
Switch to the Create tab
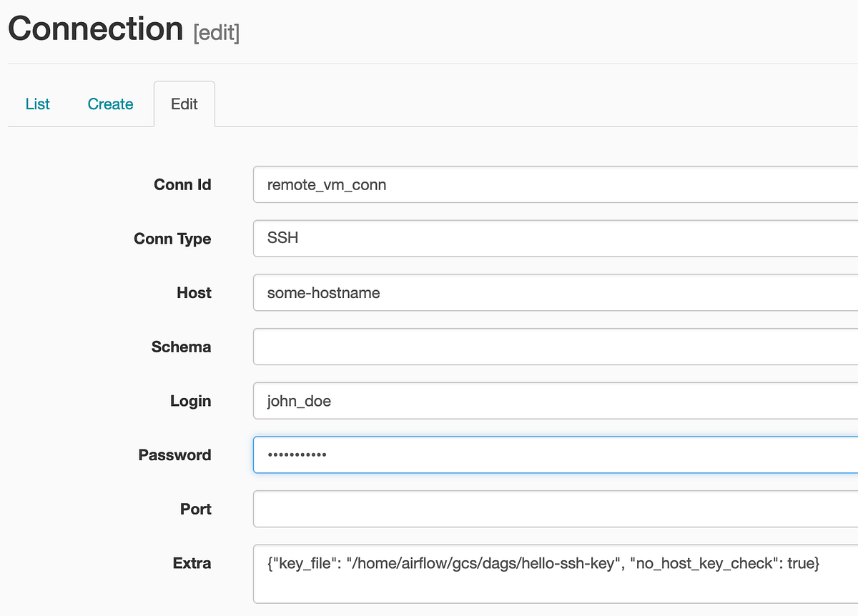(110, 104)
